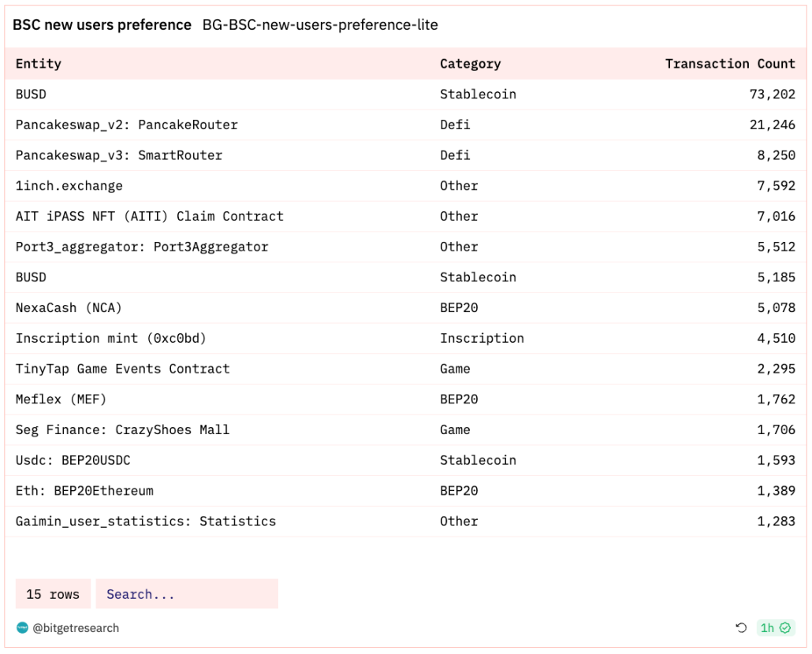Image resolution: width=812 pixels, height=654 pixels.
Task: Select Gaimin_user_statistics: Statistics cell
Action: (x=146, y=522)
